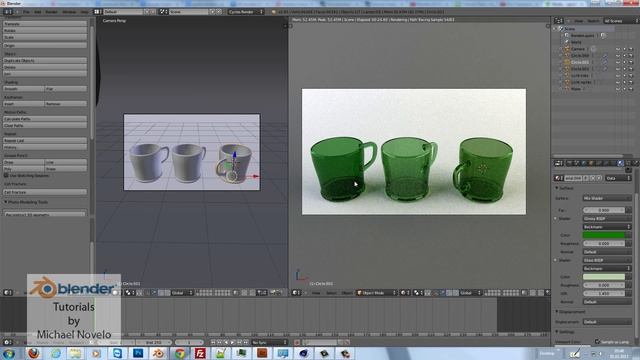Click the End 250 frame field

click(x=153, y=342)
